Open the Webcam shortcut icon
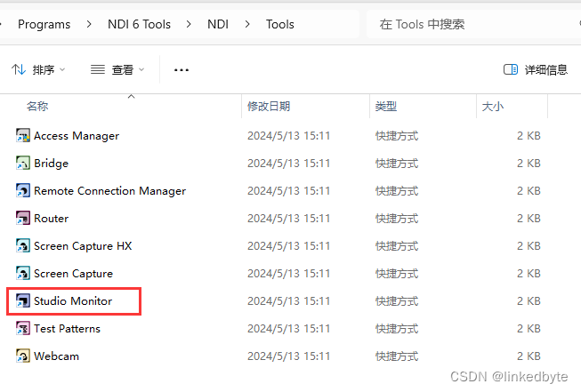Viewport: 581px width, 392px height. 23,356
